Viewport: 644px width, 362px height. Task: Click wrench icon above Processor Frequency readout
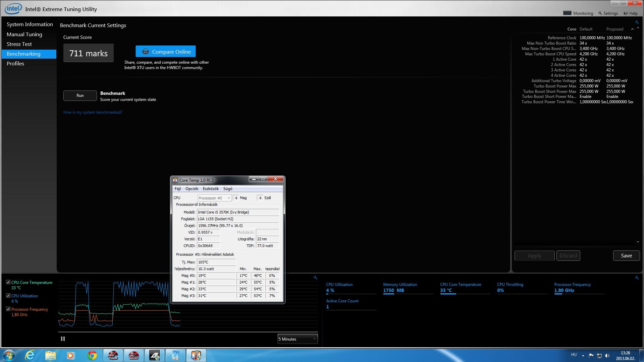[x=637, y=278]
